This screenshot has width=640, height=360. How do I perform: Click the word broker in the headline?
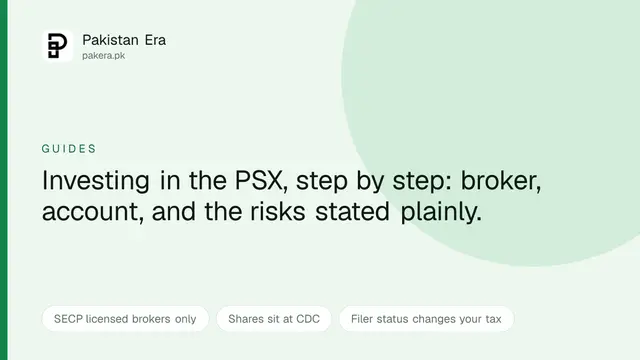(501, 180)
